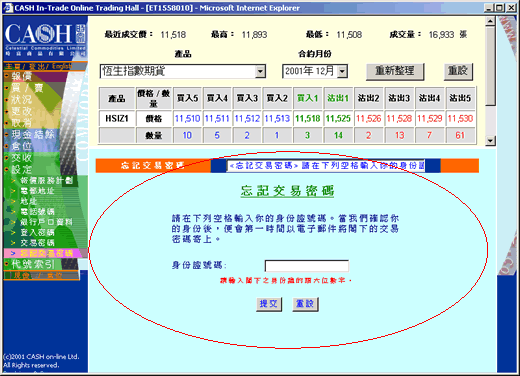Open the 買 / 賣 menu item

coord(27,88)
